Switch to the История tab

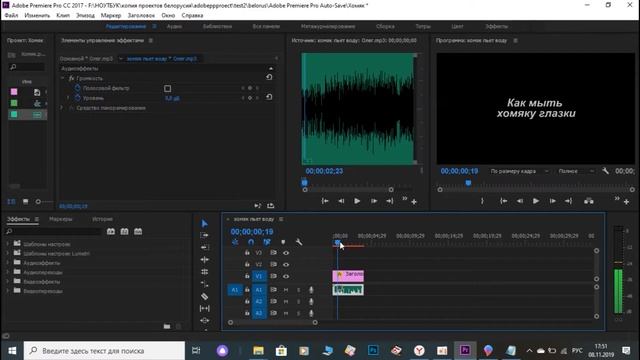[x=102, y=219]
